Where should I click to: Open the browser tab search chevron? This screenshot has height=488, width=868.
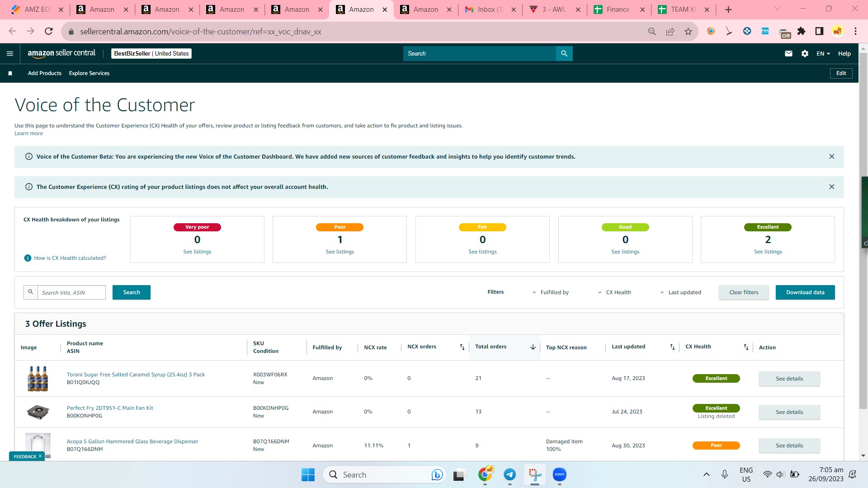[777, 9]
